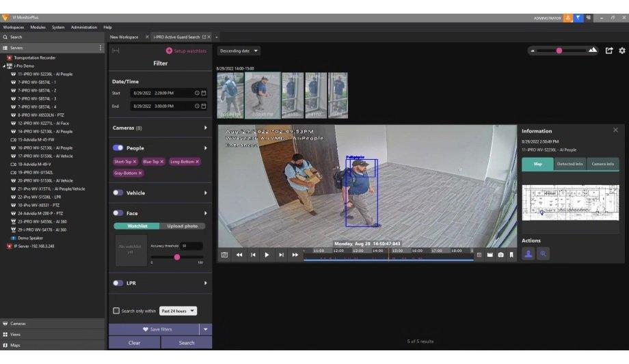The height and width of the screenshot is (364, 629).
Task: Play the recorded video
Action: pos(267,255)
